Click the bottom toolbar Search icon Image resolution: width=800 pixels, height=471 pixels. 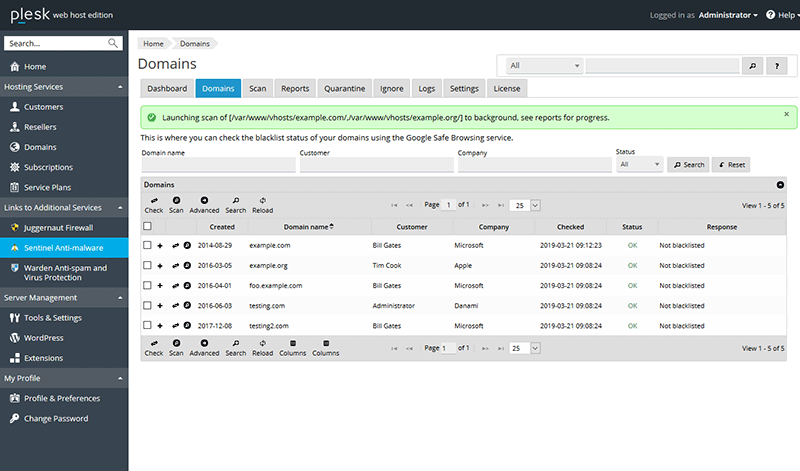236,343
